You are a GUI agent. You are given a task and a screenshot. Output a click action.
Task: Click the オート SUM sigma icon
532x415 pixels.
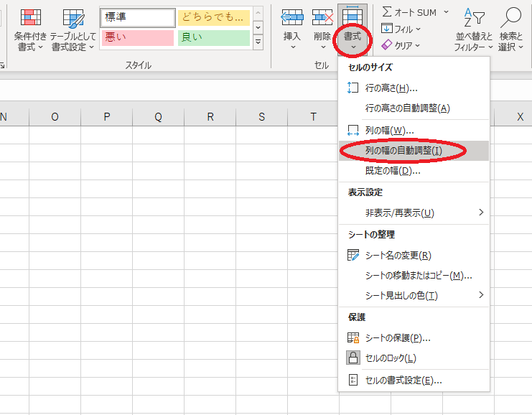[388, 12]
